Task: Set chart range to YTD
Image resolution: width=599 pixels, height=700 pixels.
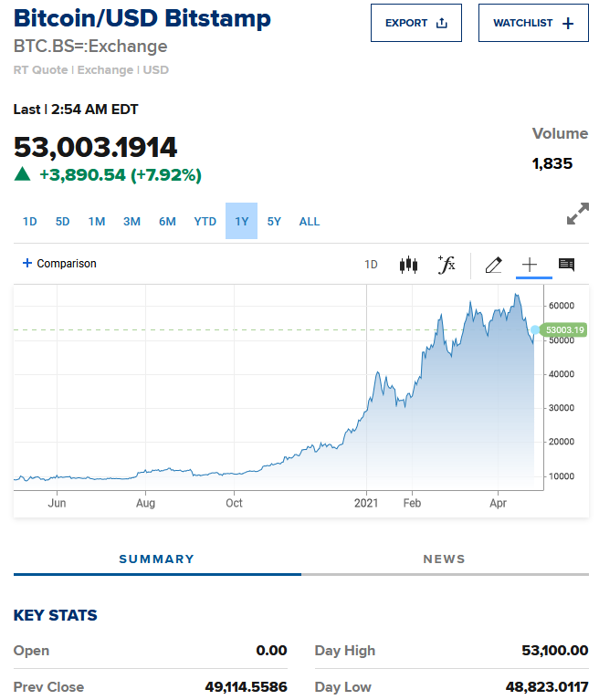Action: 205,221
